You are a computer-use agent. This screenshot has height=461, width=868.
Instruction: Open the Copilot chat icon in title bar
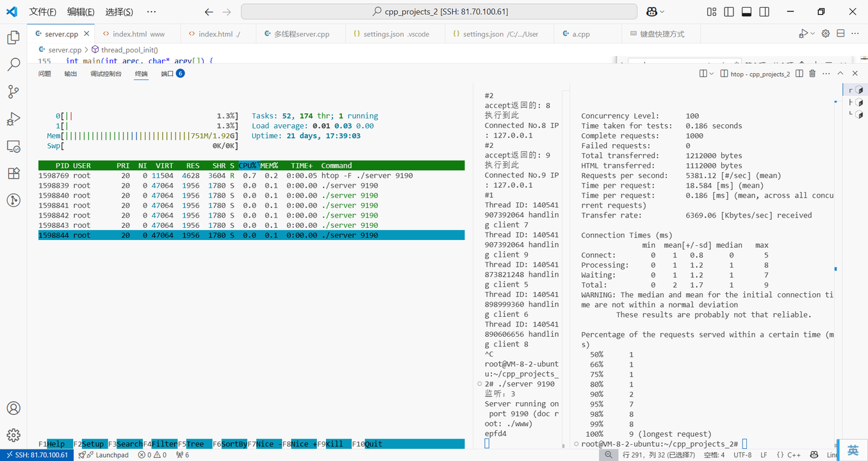click(x=651, y=12)
